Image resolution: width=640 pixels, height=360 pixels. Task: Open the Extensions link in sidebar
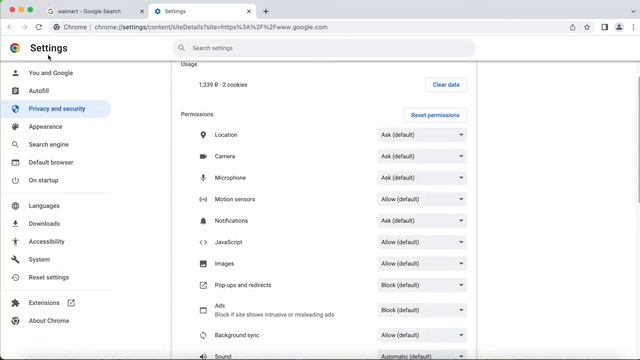pos(44,303)
